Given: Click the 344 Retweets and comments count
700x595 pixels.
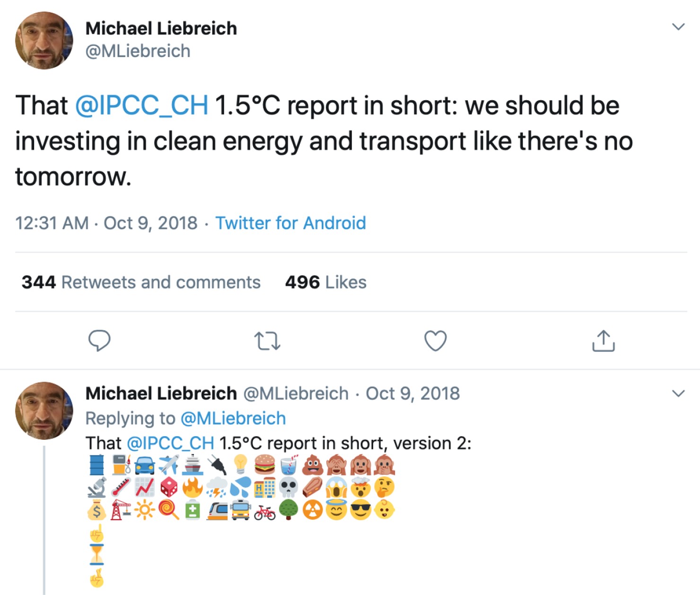Looking at the screenshot, I should click(140, 282).
